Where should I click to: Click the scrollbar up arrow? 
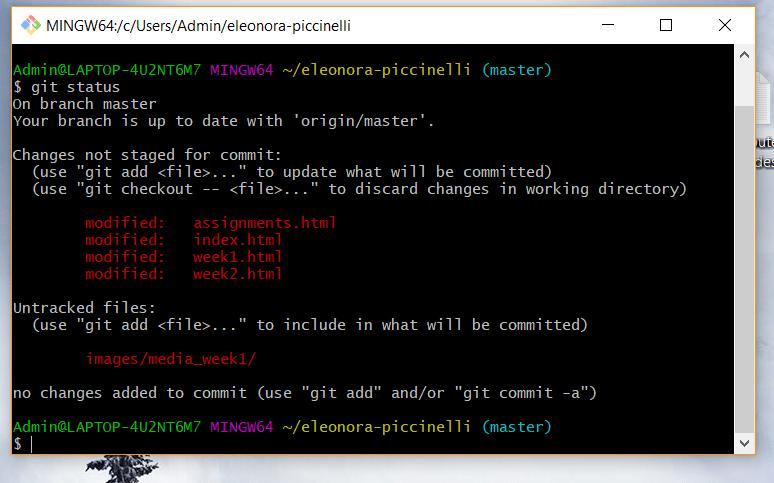coord(744,55)
